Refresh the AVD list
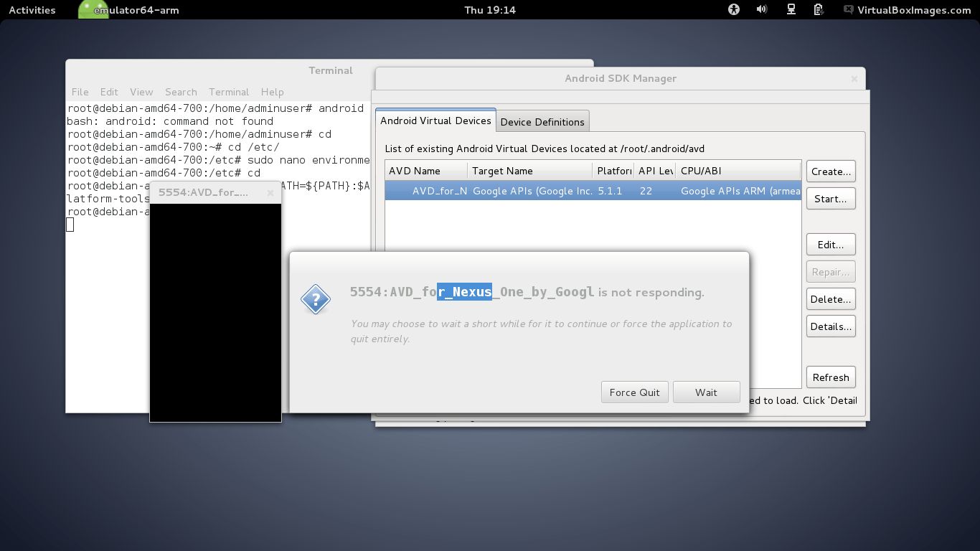This screenshot has height=551, width=980. click(831, 377)
